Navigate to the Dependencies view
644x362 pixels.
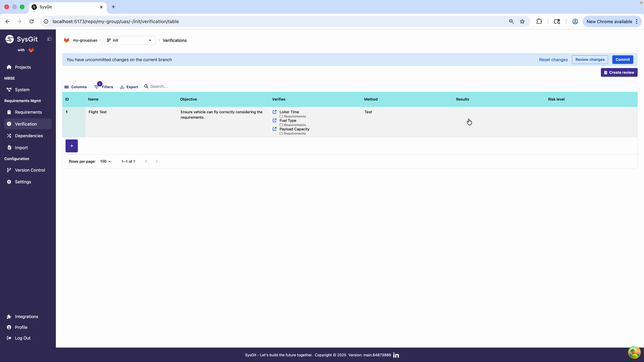click(29, 136)
